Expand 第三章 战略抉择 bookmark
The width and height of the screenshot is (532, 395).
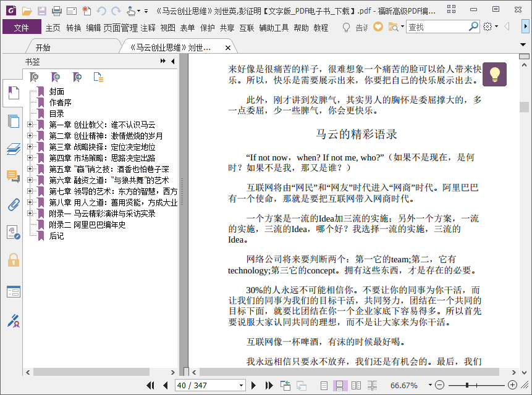[x=30, y=147]
